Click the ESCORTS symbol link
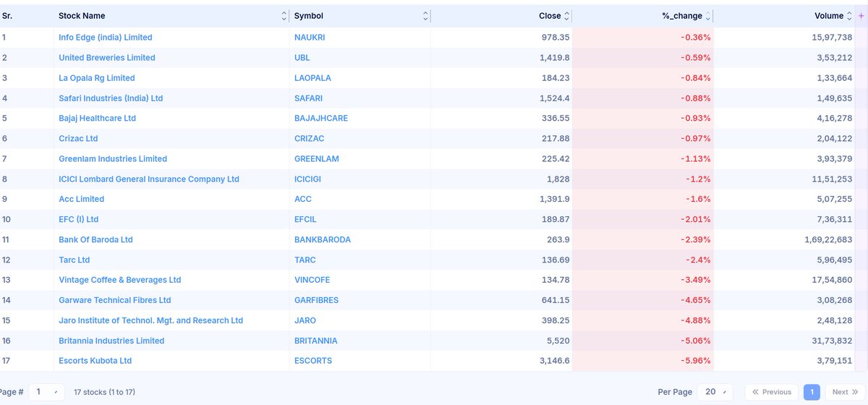 pos(313,361)
